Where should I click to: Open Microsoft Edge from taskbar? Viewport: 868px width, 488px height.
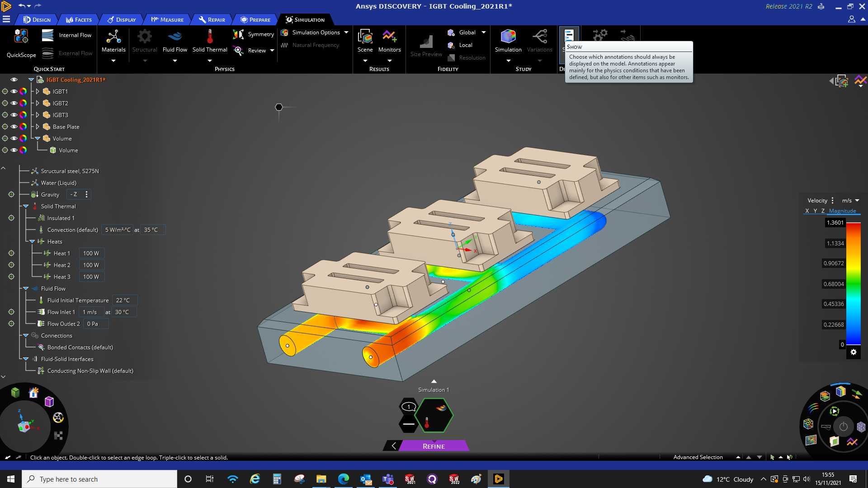click(x=343, y=479)
